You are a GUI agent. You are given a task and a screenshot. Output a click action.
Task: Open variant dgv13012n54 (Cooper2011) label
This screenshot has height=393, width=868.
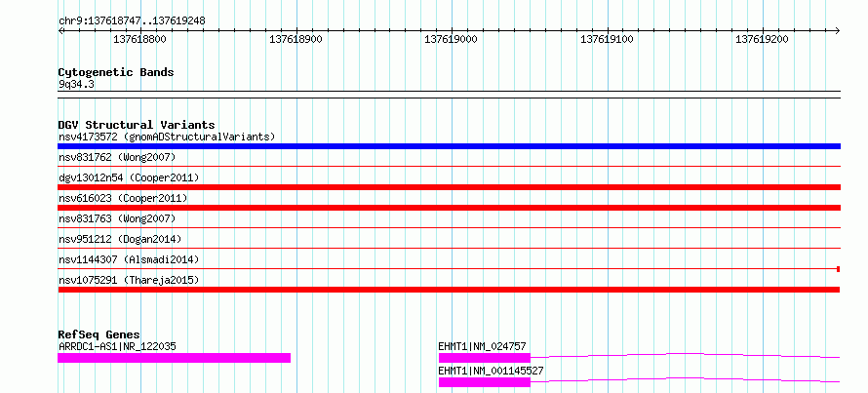pos(129,177)
